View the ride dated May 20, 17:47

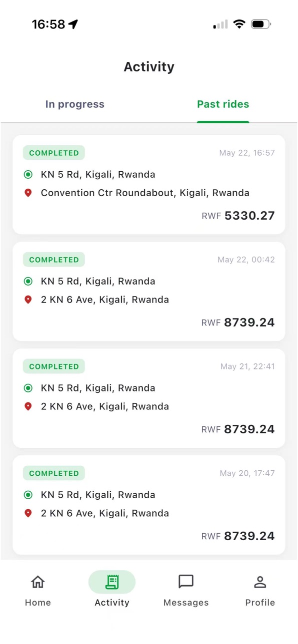click(149, 505)
